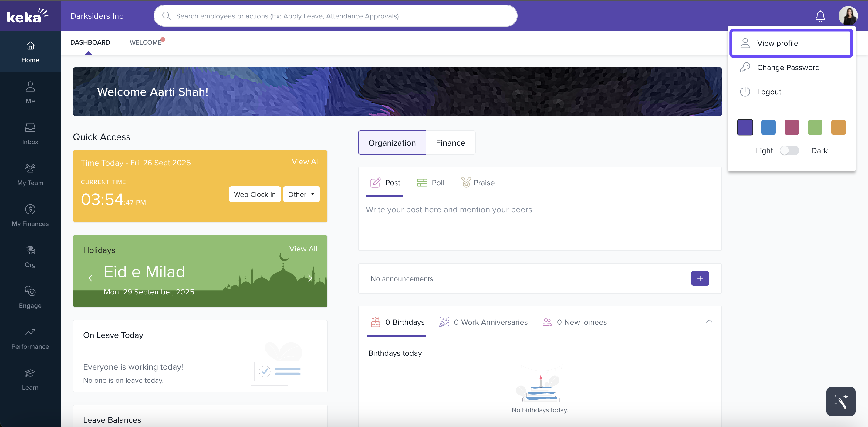This screenshot has width=868, height=427.
Task: Open the Learn sidebar section
Action: [x=30, y=379]
